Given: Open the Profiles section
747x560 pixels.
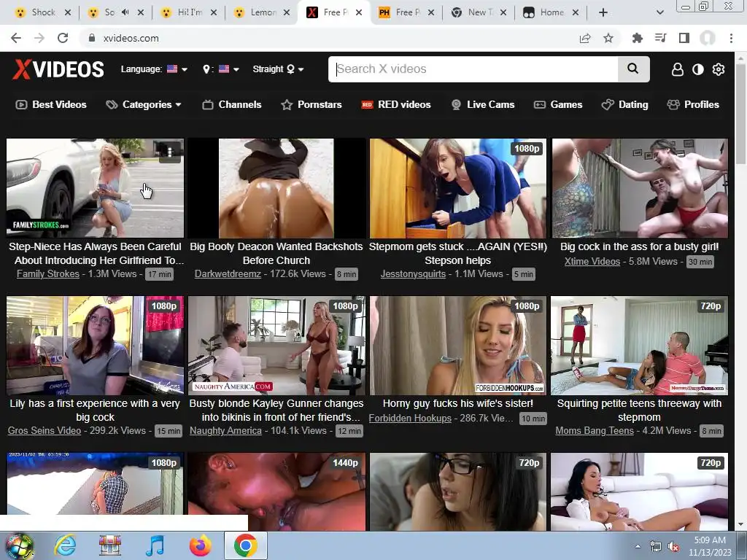Looking at the screenshot, I should (693, 105).
